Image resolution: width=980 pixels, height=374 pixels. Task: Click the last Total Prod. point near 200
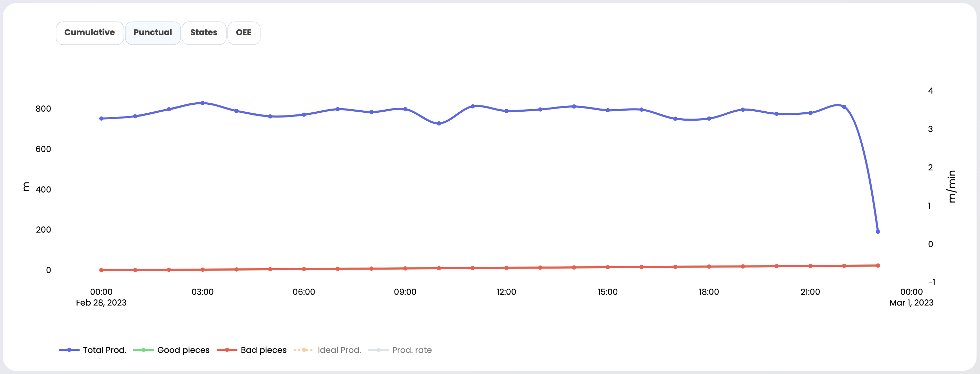[x=878, y=232]
